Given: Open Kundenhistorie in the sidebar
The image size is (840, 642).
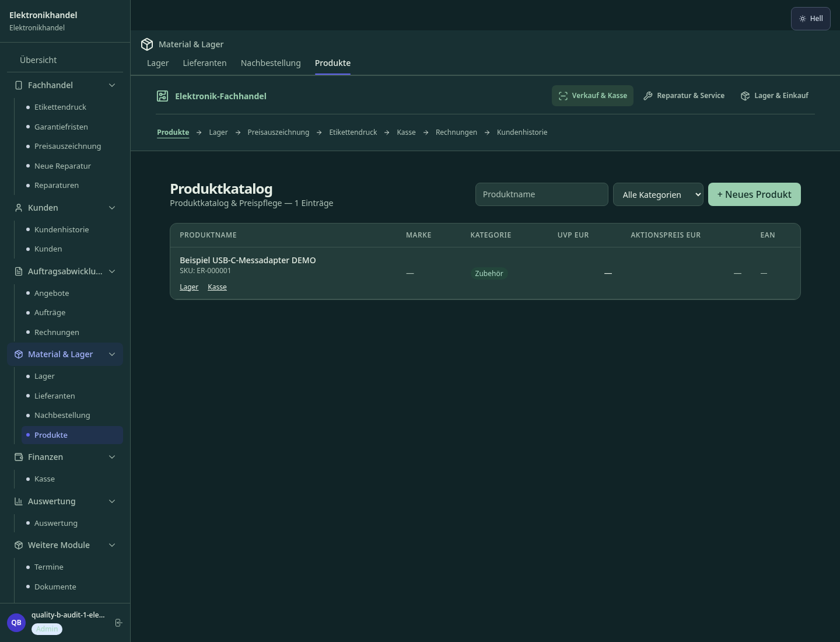Looking at the screenshot, I should pos(72,229).
